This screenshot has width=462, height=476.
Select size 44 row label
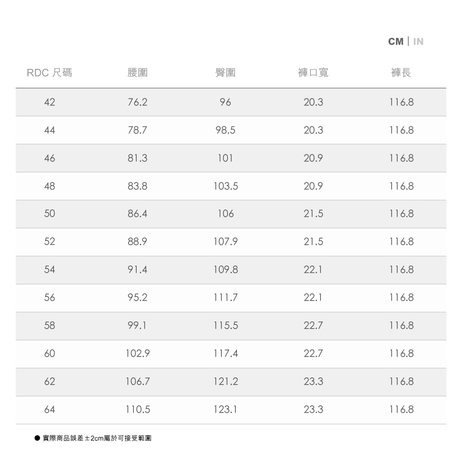pyautogui.click(x=50, y=130)
